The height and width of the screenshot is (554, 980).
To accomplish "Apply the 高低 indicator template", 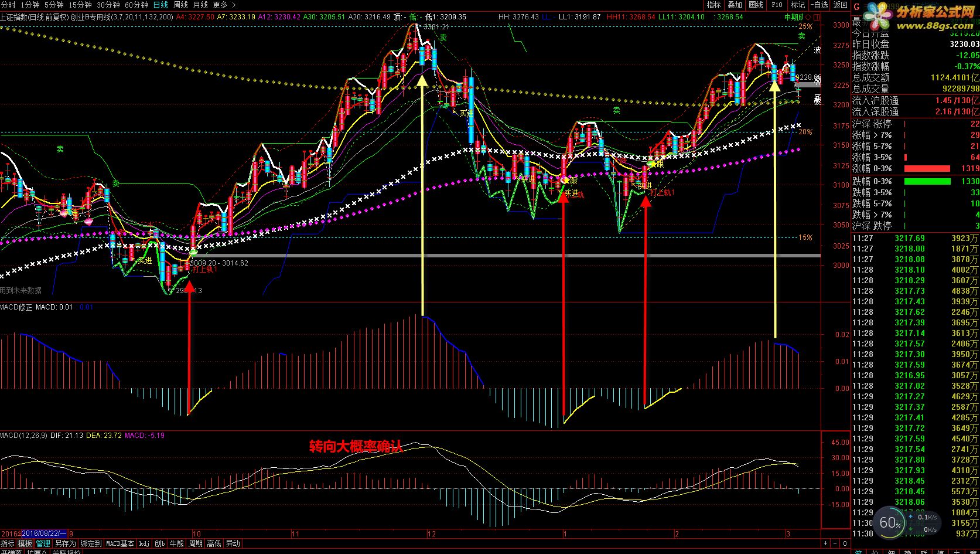I will pos(214,544).
